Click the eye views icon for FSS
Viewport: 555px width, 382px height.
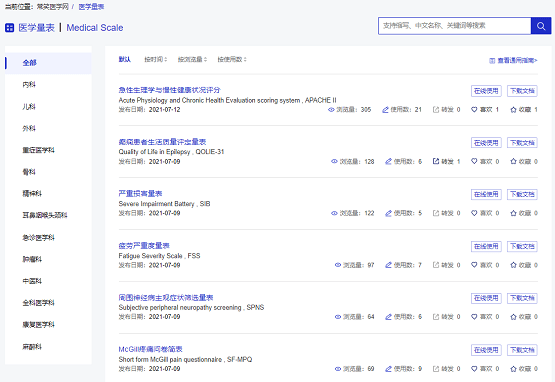pyautogui.click(x=338, y=265)
